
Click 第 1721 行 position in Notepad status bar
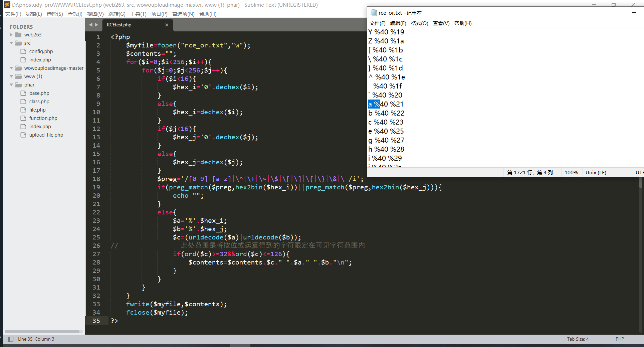530,172
